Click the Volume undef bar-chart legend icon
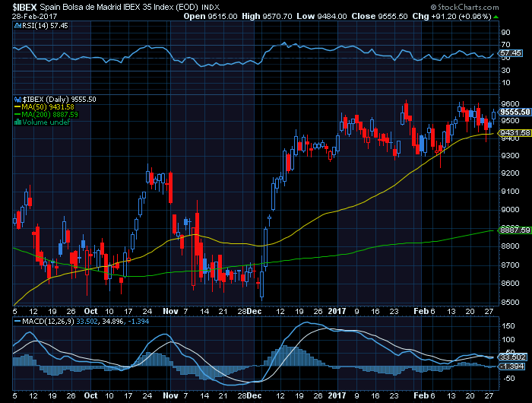 tap(17, 122)
